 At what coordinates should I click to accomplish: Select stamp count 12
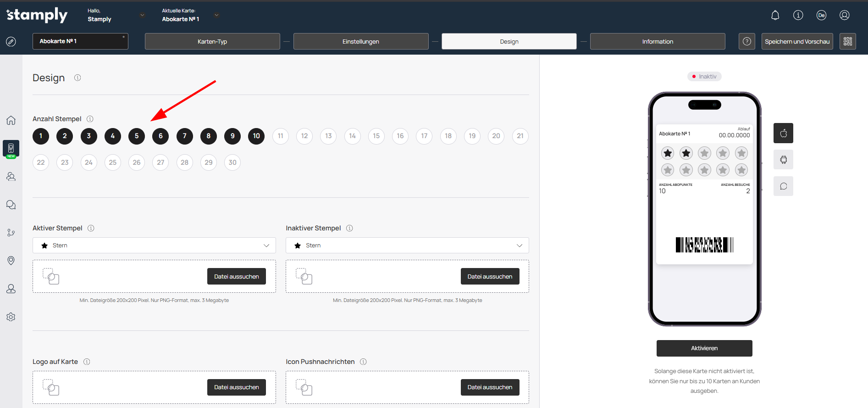pos(304,136)
